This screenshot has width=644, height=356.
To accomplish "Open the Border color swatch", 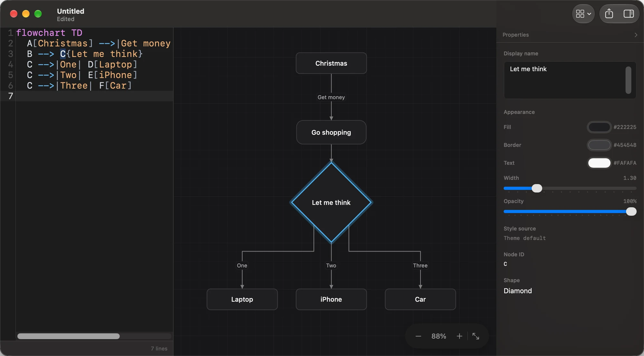I will pos(599,145).
